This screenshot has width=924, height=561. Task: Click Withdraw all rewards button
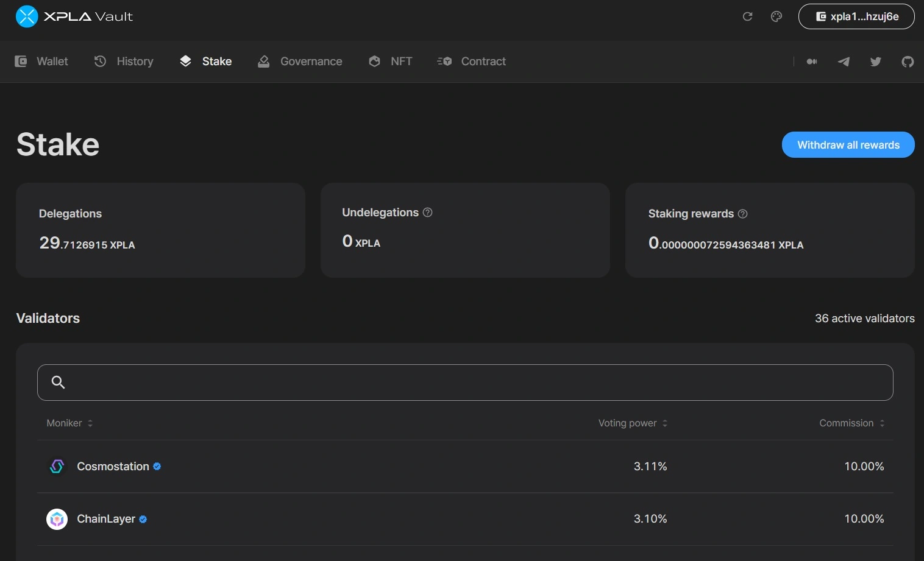[848, 145]
